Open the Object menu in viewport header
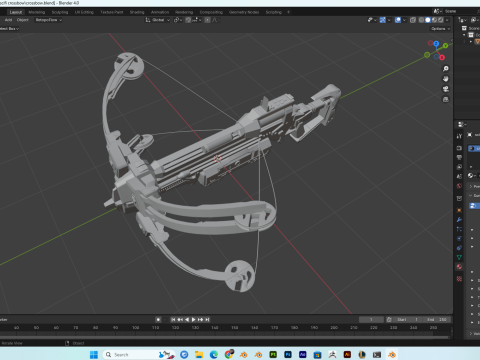This screenshot has height=360, width=480. click(x=23, y=20)
